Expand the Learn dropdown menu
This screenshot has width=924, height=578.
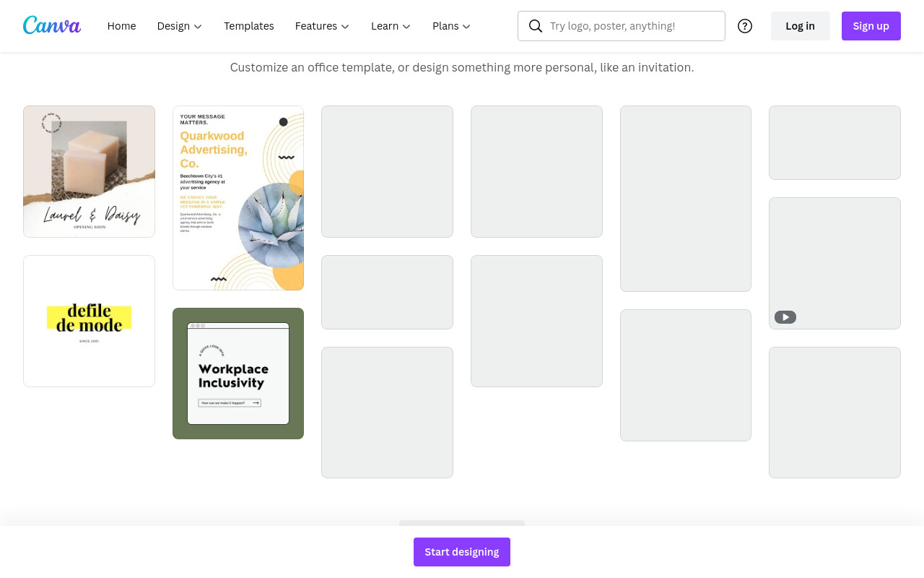point(391,26)
